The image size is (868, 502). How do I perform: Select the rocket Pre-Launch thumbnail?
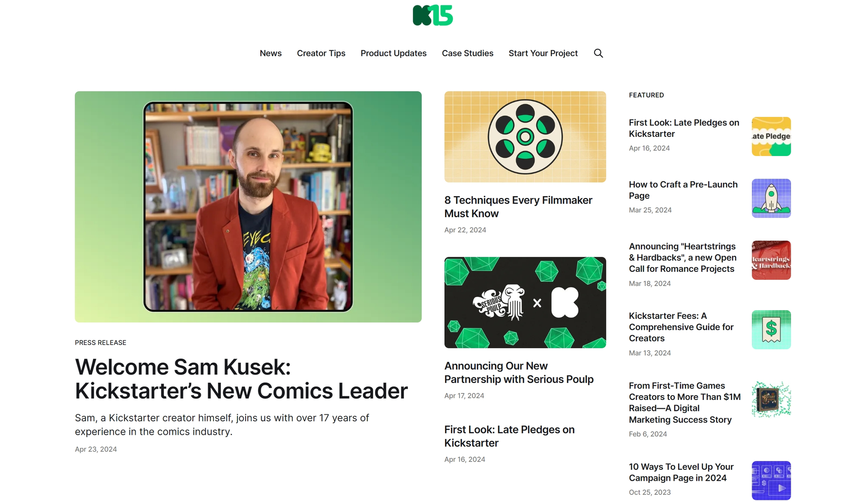click(x=771, y=198)
